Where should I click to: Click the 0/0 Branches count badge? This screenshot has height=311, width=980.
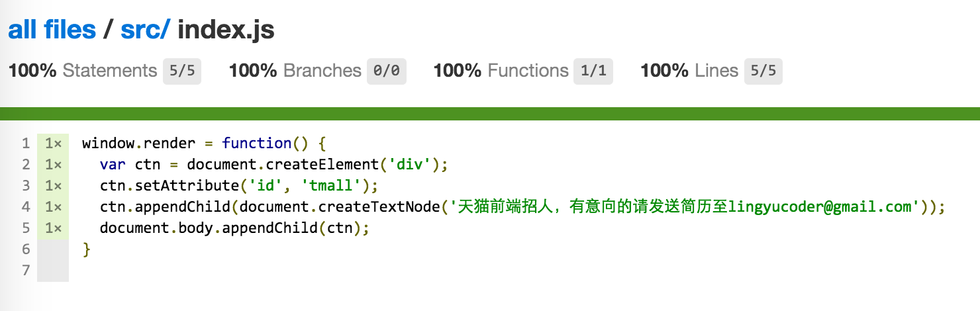(387, 71)
